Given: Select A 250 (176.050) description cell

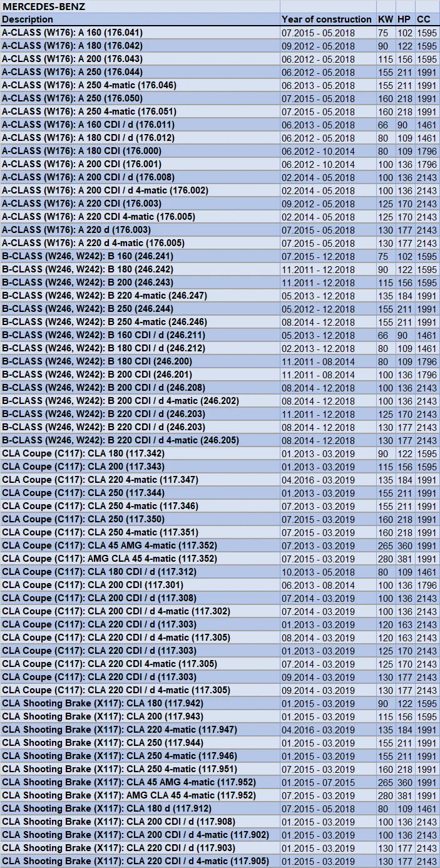Looking at the screenshot, I should (140, 98).
